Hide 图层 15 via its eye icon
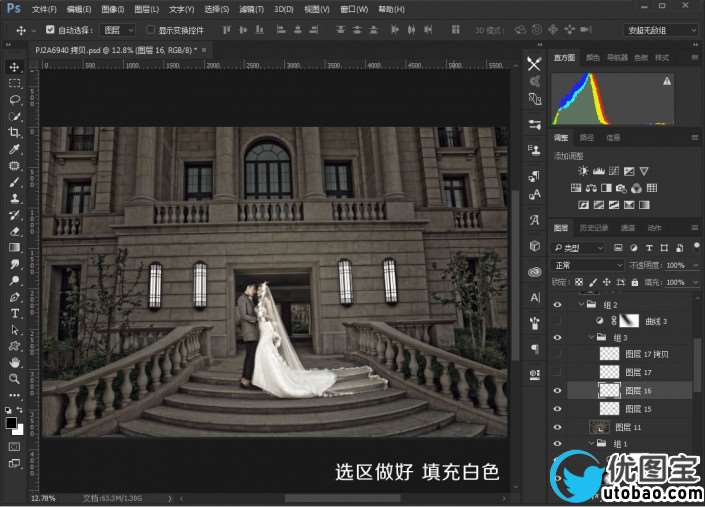 pyautogui.click(x=558, y=409)
